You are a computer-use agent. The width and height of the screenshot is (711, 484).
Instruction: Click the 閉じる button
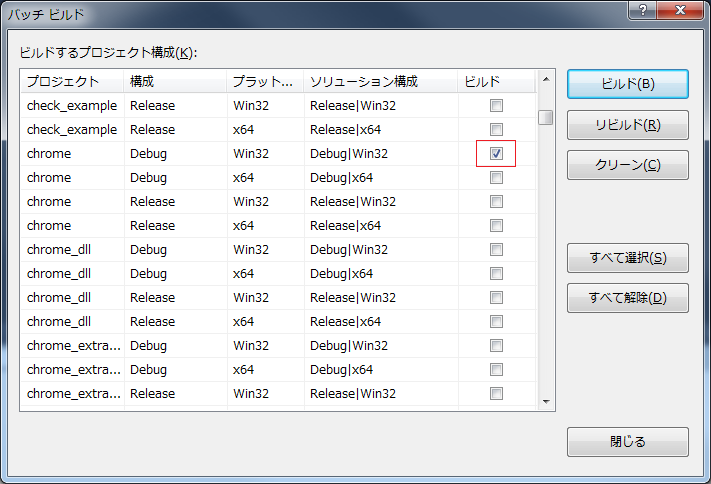(628, 442)
